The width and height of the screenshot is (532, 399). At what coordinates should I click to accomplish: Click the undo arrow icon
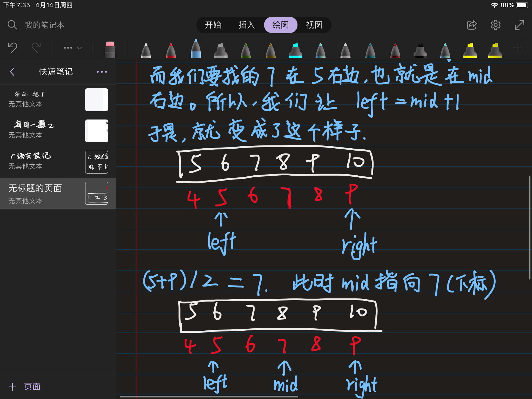point(12,48)
